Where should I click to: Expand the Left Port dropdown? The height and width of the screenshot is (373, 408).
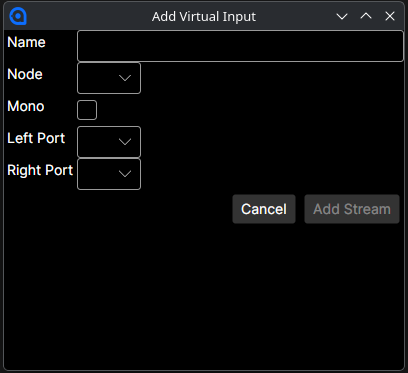109,142
